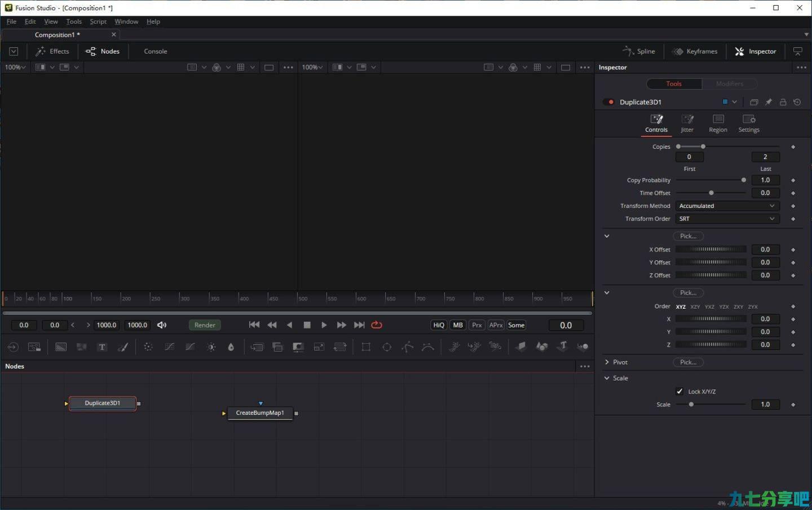Lock the Duplicate3D1 tool controls
The width and height of the screenshot is (812, 510).
tap(783, 102)
